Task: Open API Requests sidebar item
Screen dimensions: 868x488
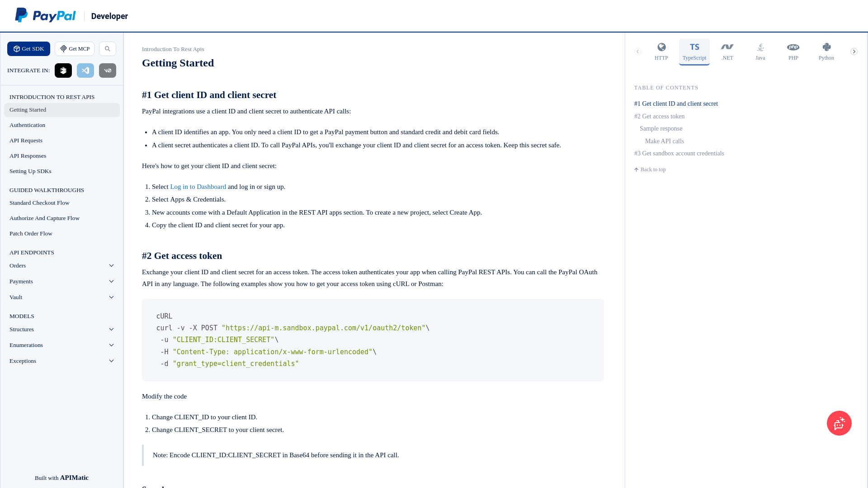Action: coord(62,141)
